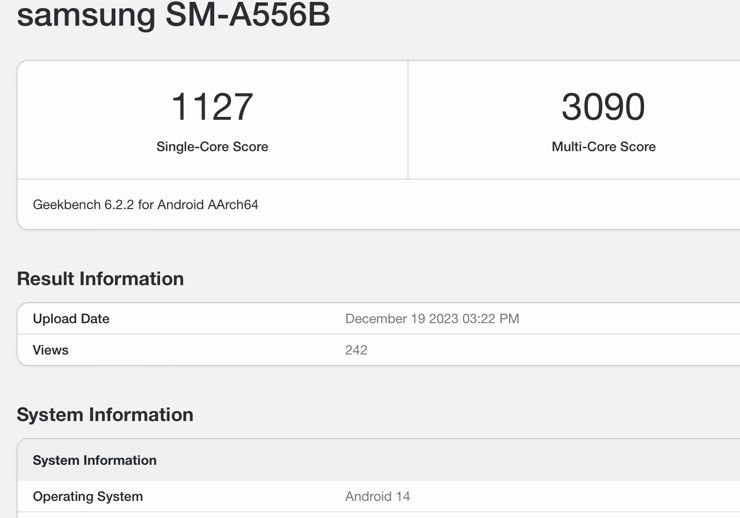Click the "System Information" table header row
This screenshot has width=740, height=518.
[95, 460]
